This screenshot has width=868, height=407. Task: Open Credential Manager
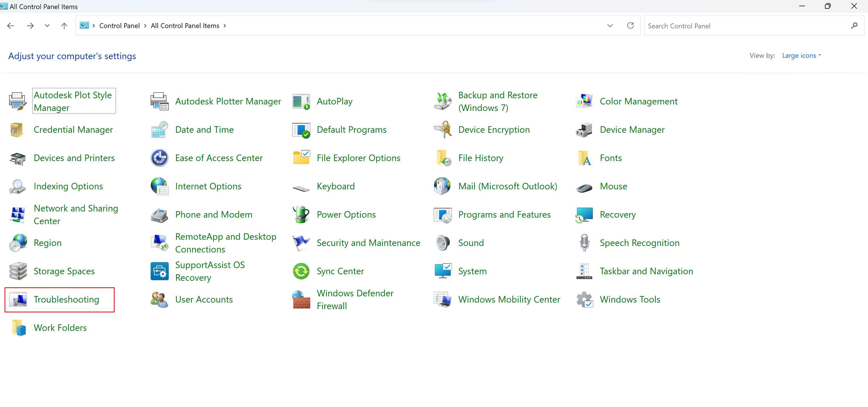click(73, 129)
